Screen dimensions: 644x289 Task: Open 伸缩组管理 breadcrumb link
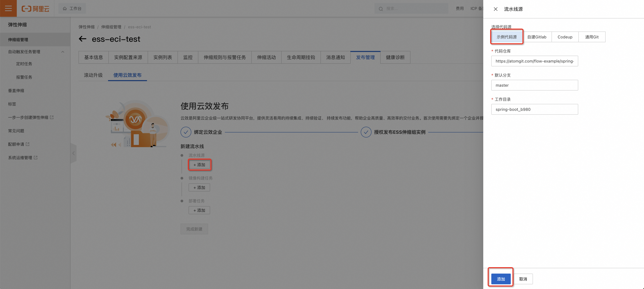111,27
